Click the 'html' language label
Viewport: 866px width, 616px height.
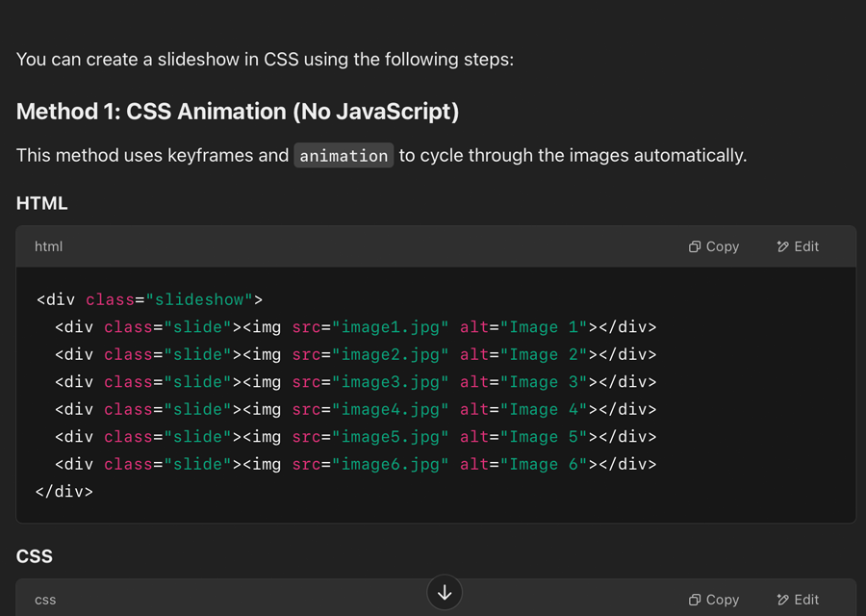(x=49, y=246)
